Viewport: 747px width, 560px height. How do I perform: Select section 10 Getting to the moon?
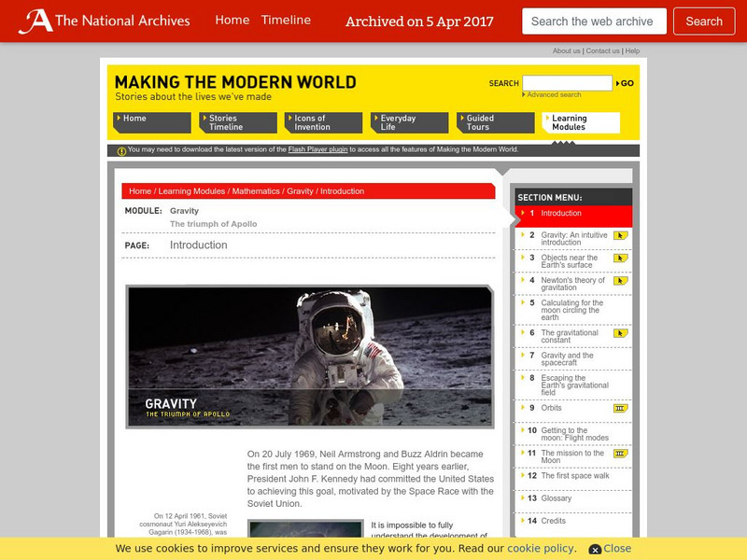(x=573, y=434)
